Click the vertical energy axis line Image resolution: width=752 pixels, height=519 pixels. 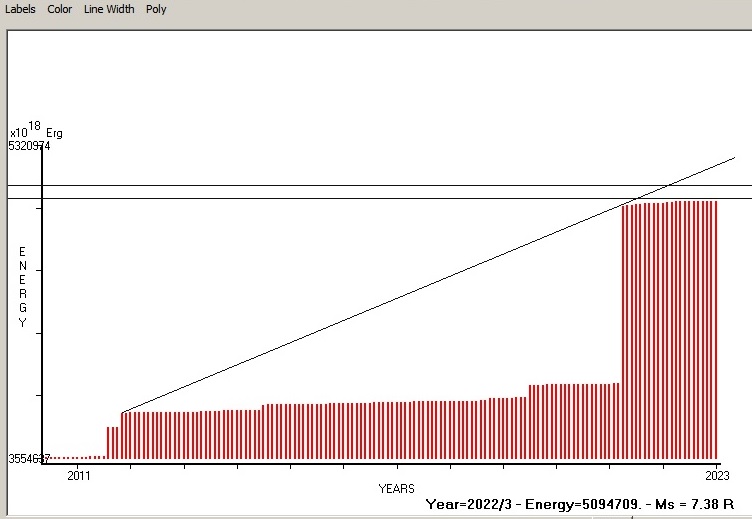[42, 300]
